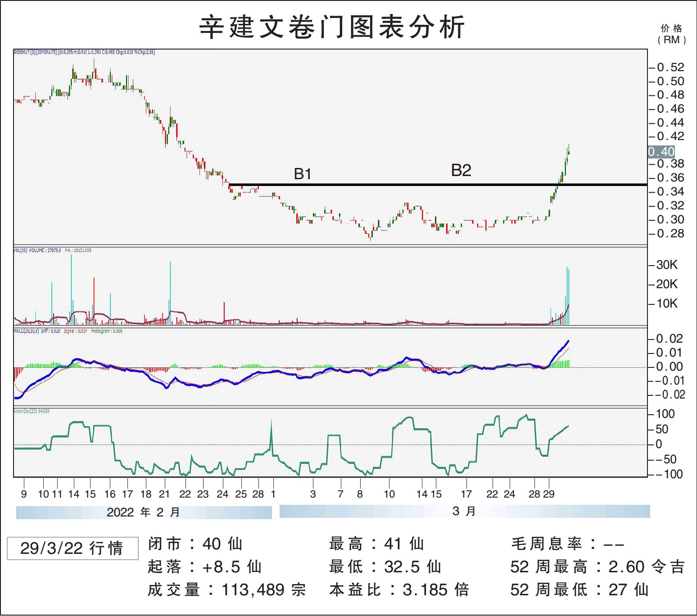Click the 价格 (RM) axis caption
The width and height of the screenshot is (697, 616).
672,34
